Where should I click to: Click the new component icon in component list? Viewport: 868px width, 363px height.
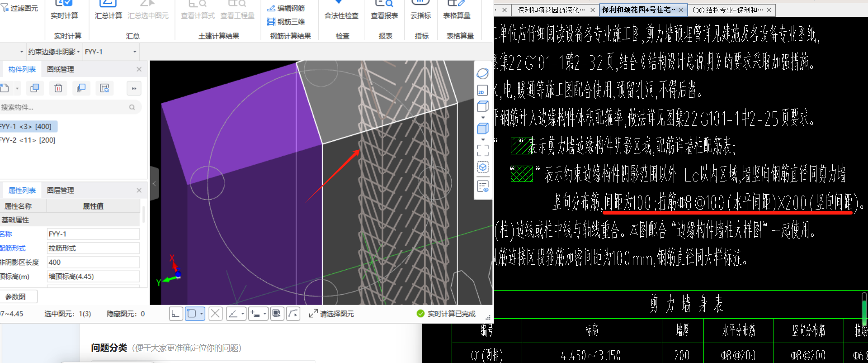click(5, 88)
